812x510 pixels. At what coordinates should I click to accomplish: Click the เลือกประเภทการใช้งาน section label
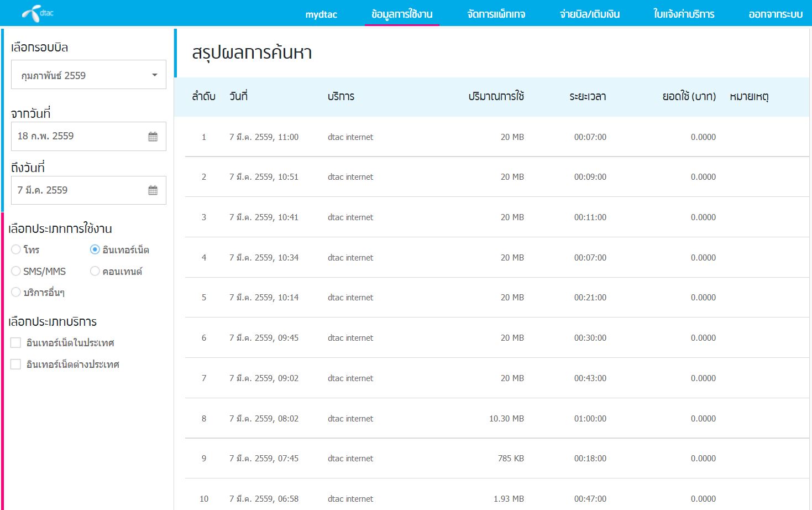(60, 228)
